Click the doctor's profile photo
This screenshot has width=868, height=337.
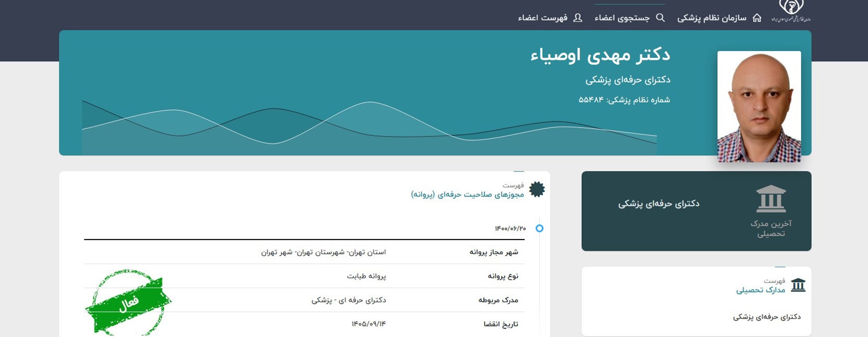759,106
